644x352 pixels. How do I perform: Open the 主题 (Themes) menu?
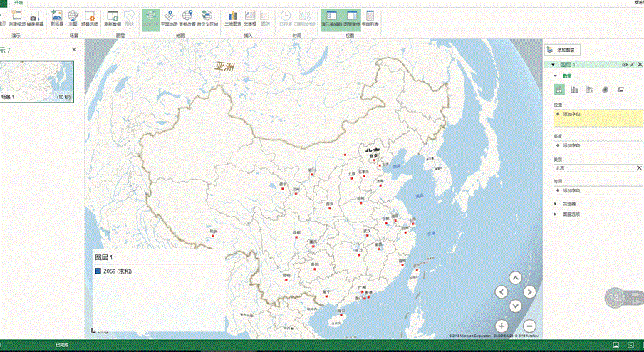[x=73, y=17]
